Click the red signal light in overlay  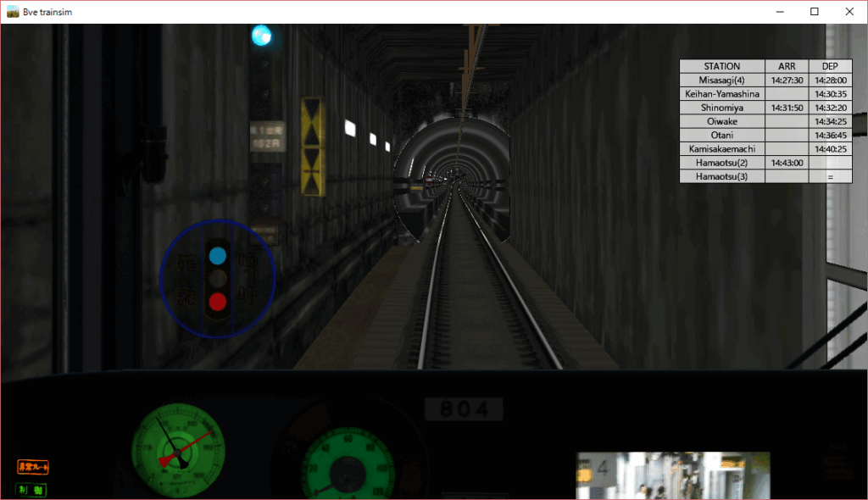point(218,302)
